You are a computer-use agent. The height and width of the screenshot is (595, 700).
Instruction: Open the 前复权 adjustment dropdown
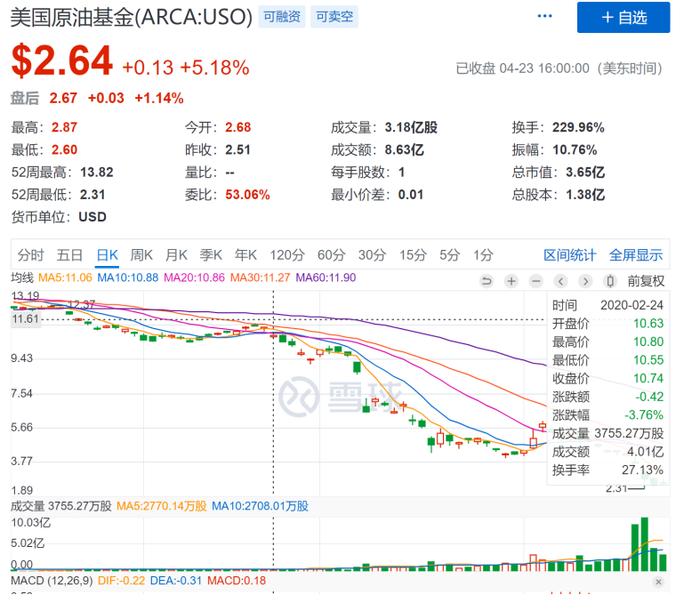[x=646, y=281]
